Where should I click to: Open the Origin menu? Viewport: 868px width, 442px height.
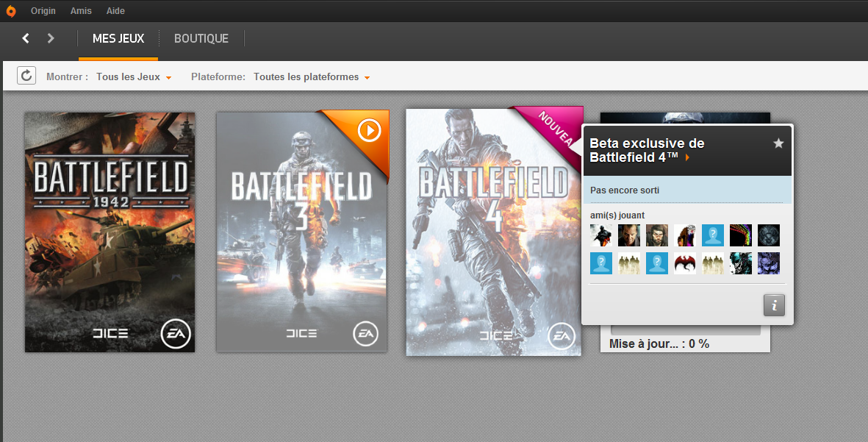click(x=43, y=11)
